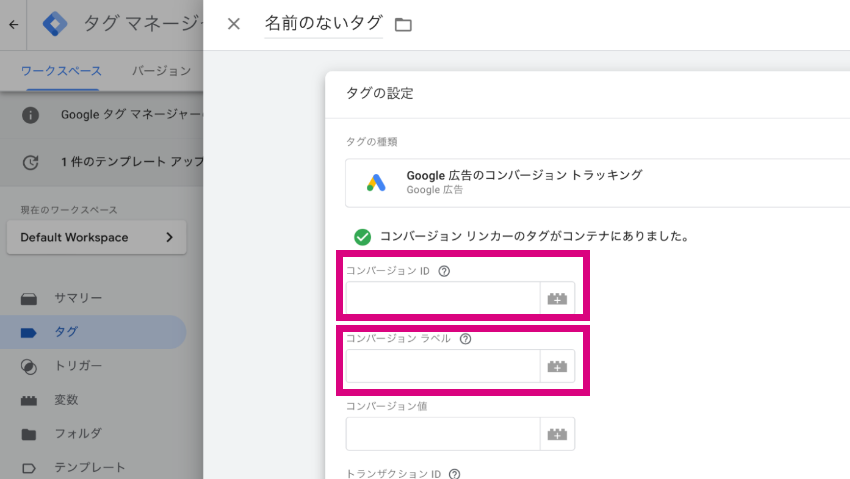Click the info icon beside Google タグ マネージャー
The height and width of the screenshot is (479, 850).
(30, 115)
